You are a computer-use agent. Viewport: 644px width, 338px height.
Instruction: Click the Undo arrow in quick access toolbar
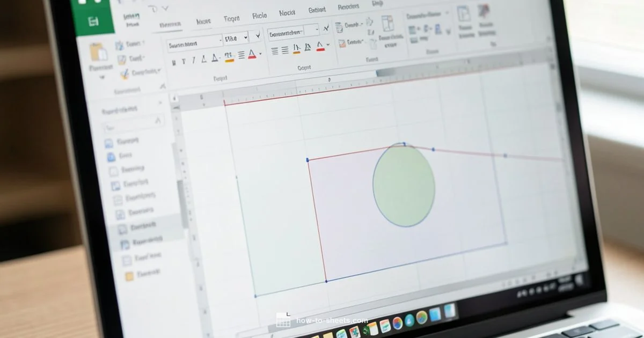(x=152, y=9)
